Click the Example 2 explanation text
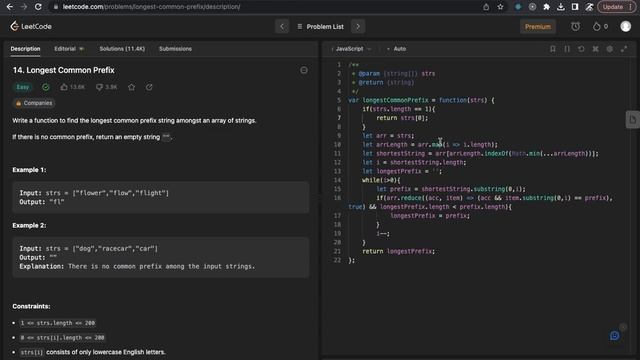The height and width of the screenshot is (360, 640). point(137,267)
